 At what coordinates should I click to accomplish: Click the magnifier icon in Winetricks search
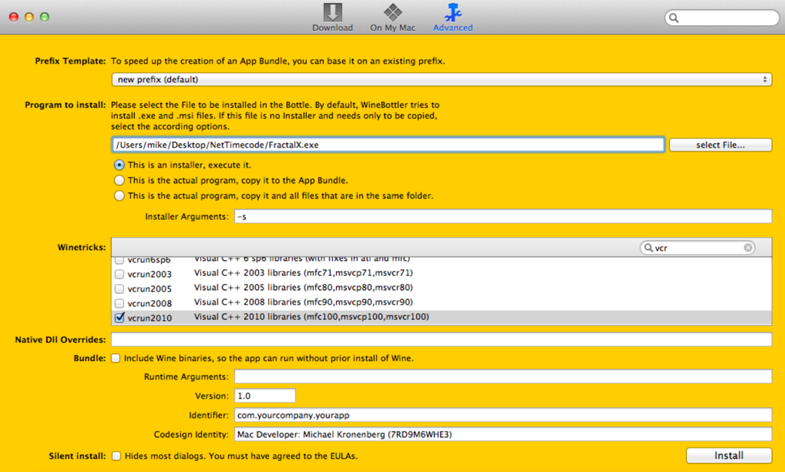click(649, 248)
